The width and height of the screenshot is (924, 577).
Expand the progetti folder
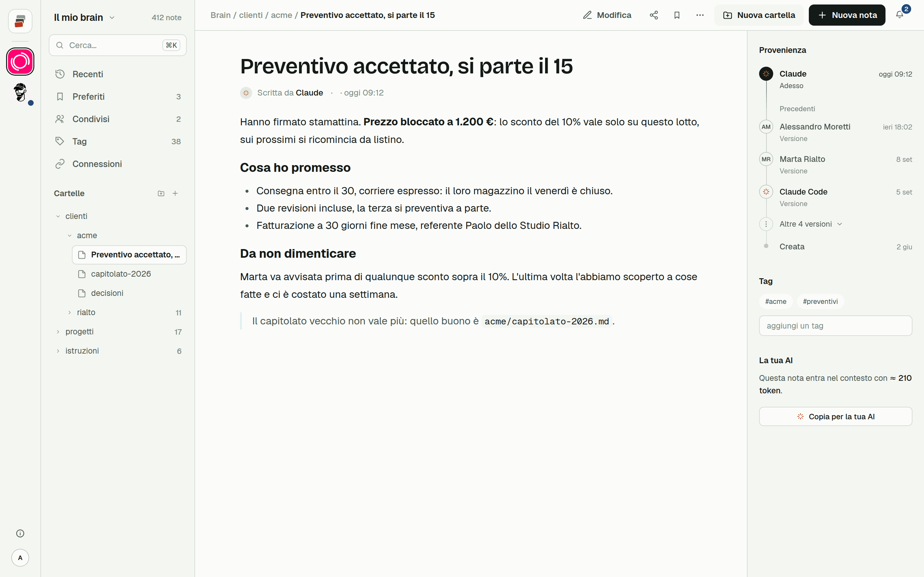pyautogui.click(x=58, y=332)
